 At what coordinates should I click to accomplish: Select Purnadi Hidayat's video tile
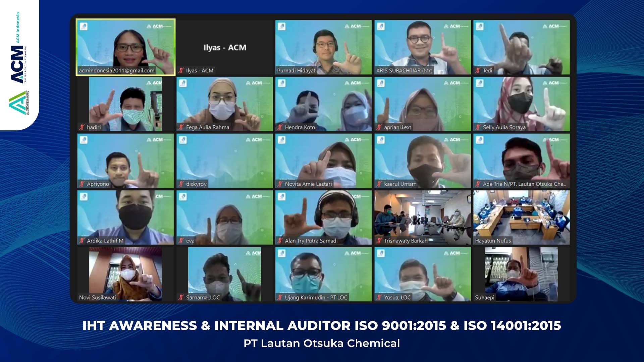pyautogui.click(x=323, y=47)
